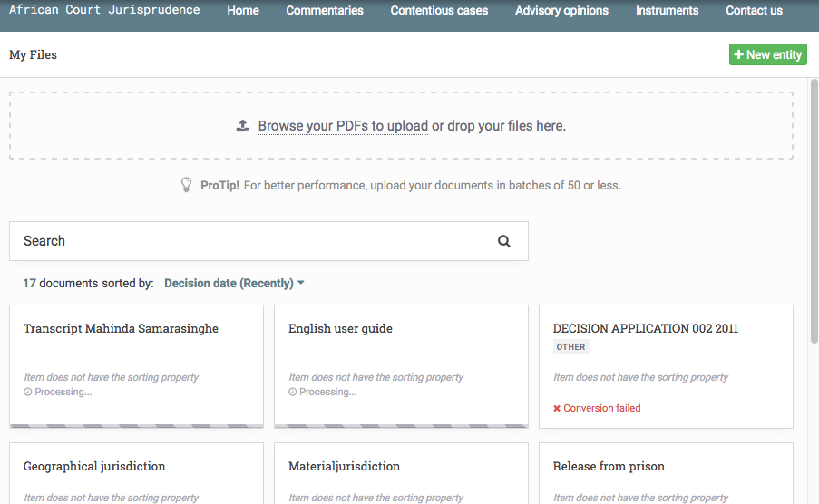Click the Processing clock icon on Transcript card
819x504 pixels.
click(28, 392)
